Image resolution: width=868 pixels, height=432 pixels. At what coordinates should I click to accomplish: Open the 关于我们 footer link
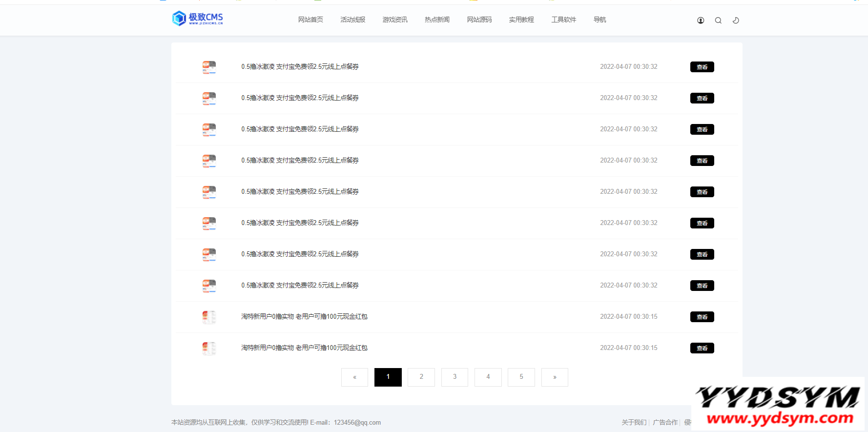634,422
